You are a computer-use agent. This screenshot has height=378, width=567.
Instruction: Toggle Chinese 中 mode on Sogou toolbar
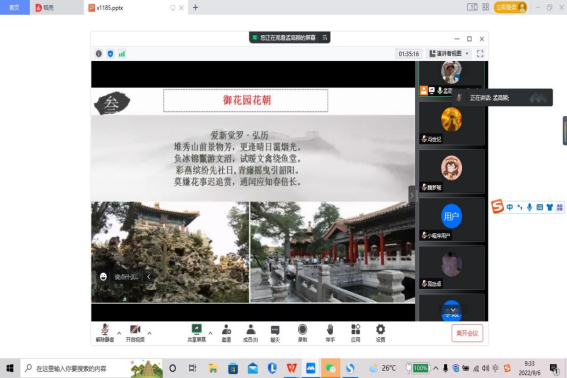510,207
